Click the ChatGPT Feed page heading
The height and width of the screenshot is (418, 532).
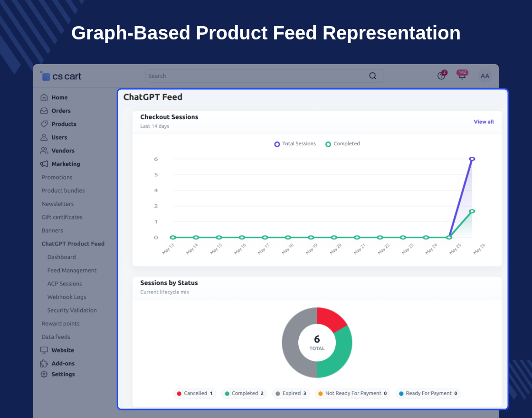[x=152, y=97]
